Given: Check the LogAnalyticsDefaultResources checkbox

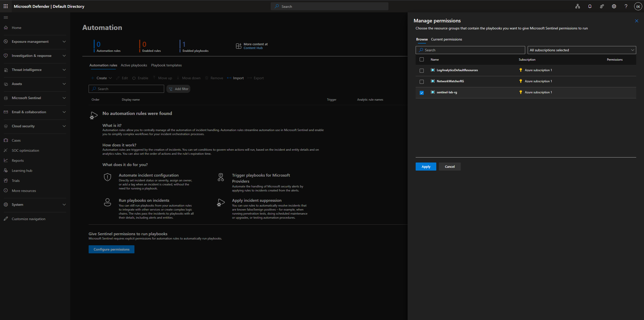Looking at the screenshot, I should (422, 71).
